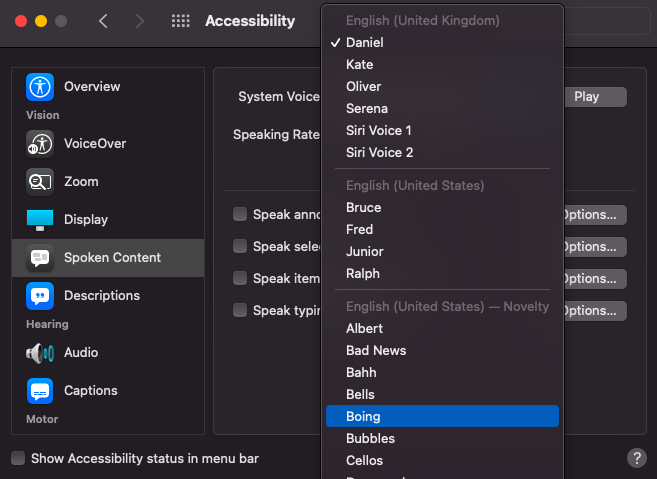Click the help question mark button
The width and height of the screenshot is (657, 479).
(x=636, y=458)
